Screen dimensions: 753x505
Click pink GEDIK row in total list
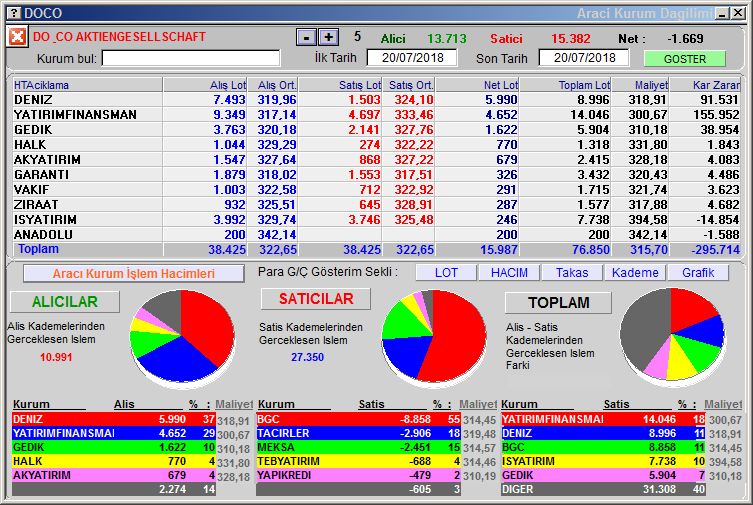[x=603, y=475]
